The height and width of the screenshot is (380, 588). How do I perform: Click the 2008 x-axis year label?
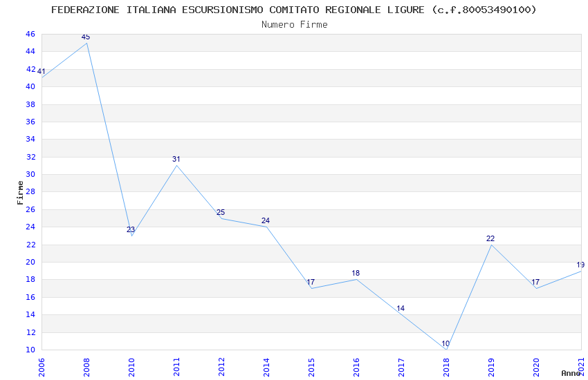pyautogui.click(x=86, y=368)
